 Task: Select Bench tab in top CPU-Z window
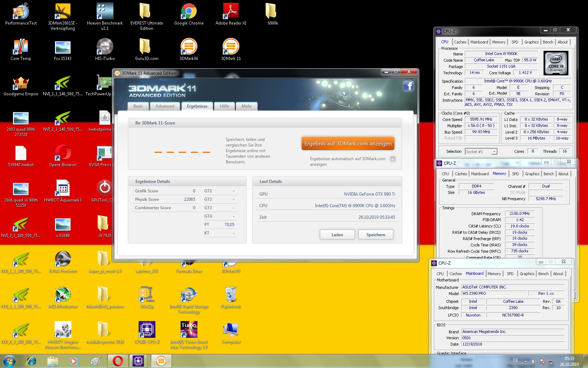point(548,42)
